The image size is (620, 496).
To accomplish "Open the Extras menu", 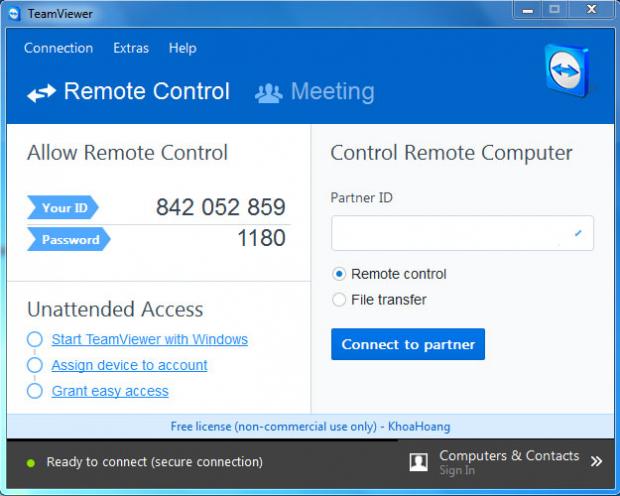I will click(x=131, y=48).
